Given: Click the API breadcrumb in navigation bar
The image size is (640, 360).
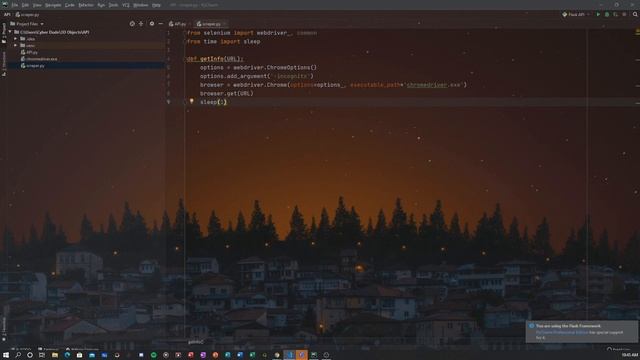Looking at the screenshot, I should [7, 15].
